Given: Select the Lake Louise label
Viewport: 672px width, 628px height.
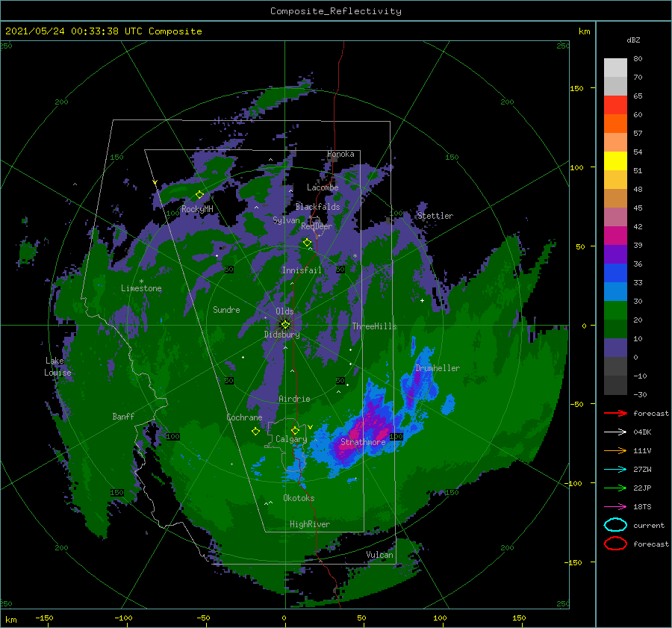Looking at the screenshot, I should coord(57,367).
